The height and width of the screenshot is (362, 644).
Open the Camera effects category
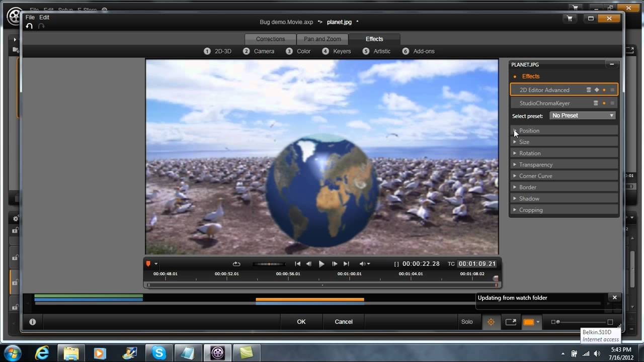click(259, 51)
